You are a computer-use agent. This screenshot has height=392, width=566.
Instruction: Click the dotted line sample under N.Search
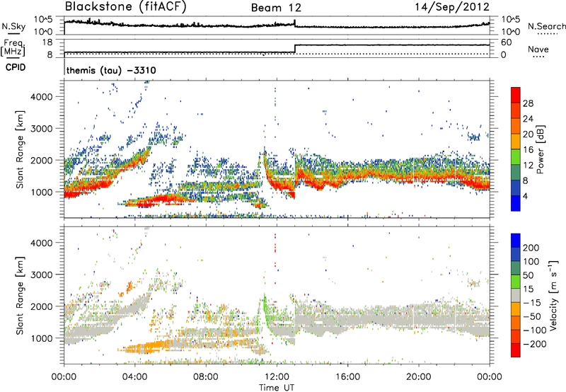(548, 34)
